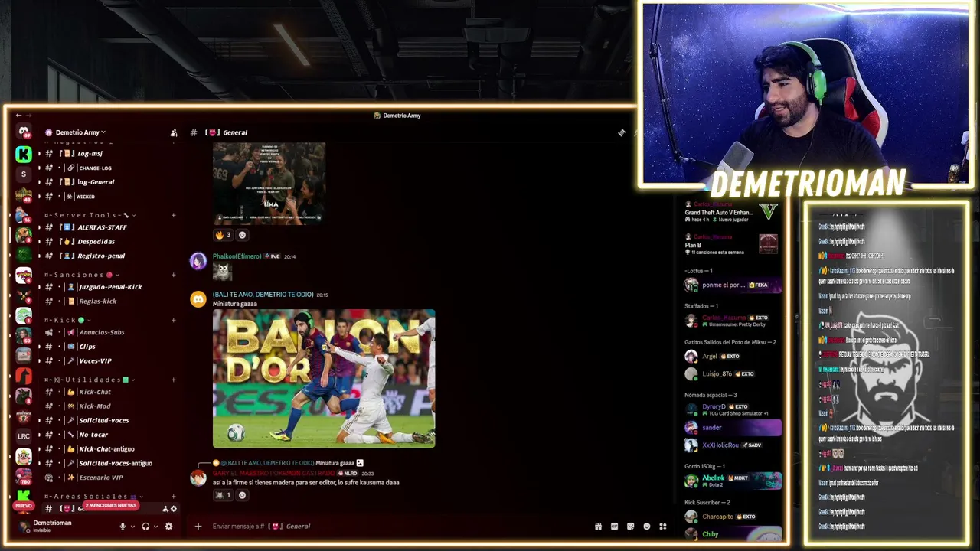Add a channel to Server Tools category

point(174,215)
